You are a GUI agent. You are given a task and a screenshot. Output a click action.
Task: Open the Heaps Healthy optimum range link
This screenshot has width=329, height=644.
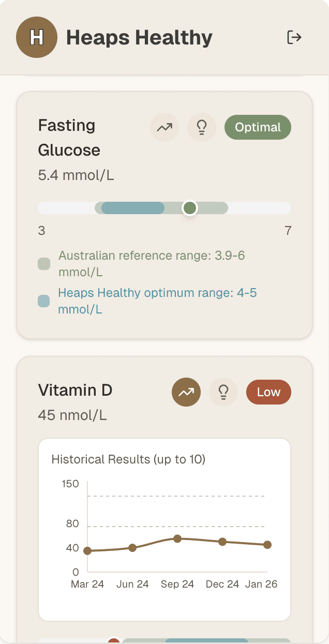[x=156, y=300]
